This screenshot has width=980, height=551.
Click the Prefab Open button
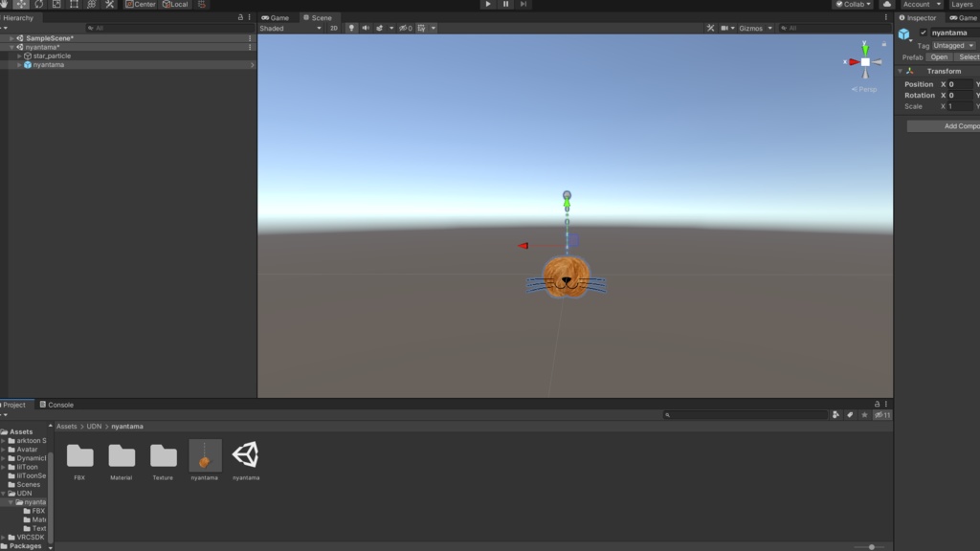tap(939, 56)
